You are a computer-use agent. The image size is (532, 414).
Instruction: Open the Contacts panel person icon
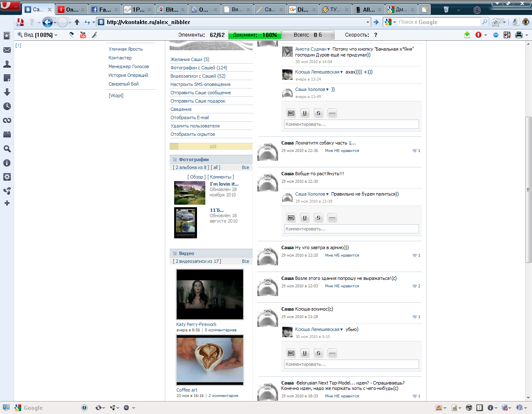(x=7, y=64)
